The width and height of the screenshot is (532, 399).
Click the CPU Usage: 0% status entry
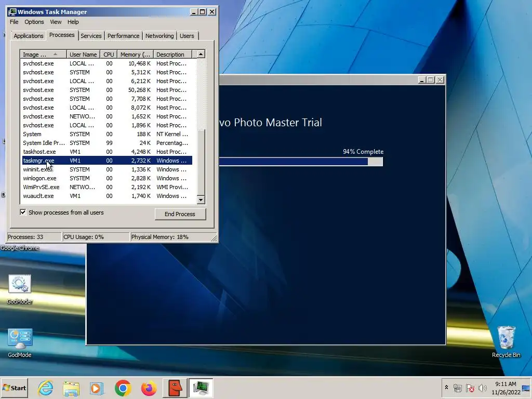click(96, 237)
